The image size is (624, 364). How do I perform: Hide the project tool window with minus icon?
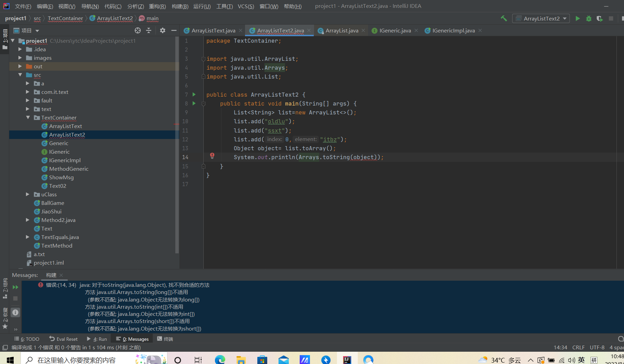tap(174, 30)
